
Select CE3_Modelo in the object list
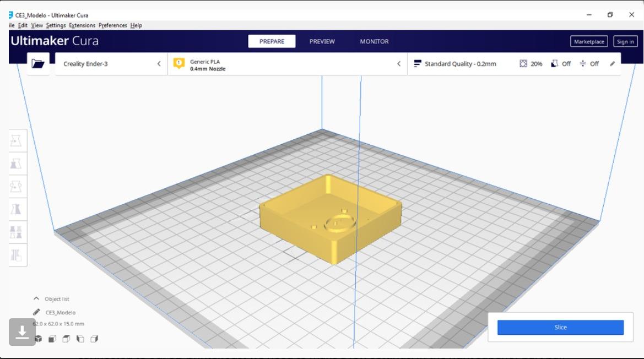pyautogui.click(x=61, y=313)
